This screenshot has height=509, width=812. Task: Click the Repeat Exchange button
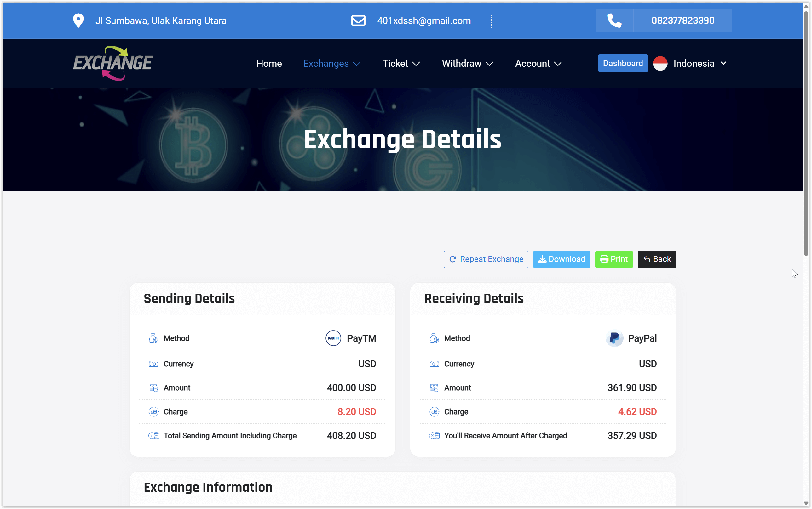(486, 259)
